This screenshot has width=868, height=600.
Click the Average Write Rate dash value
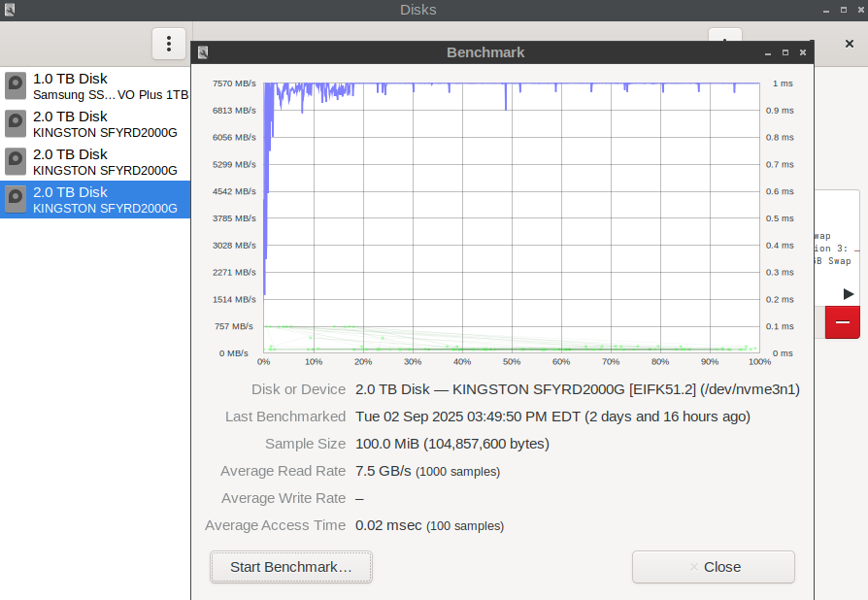point(360,499)
